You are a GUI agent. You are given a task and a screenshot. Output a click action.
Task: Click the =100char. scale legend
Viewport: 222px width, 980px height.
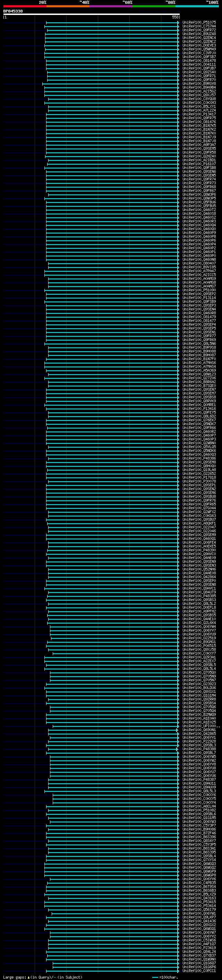(x=165, y=977)
